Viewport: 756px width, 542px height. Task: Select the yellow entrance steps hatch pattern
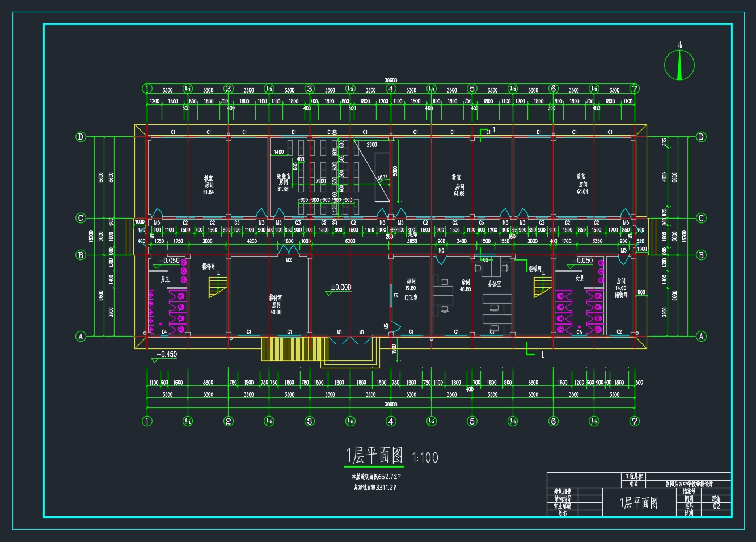pyautogui.click(x=293, y=349)
